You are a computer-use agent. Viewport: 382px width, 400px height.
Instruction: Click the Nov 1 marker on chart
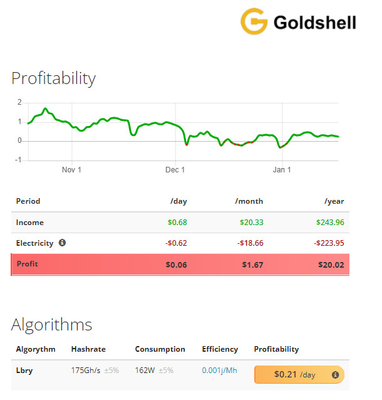point(71,170)
